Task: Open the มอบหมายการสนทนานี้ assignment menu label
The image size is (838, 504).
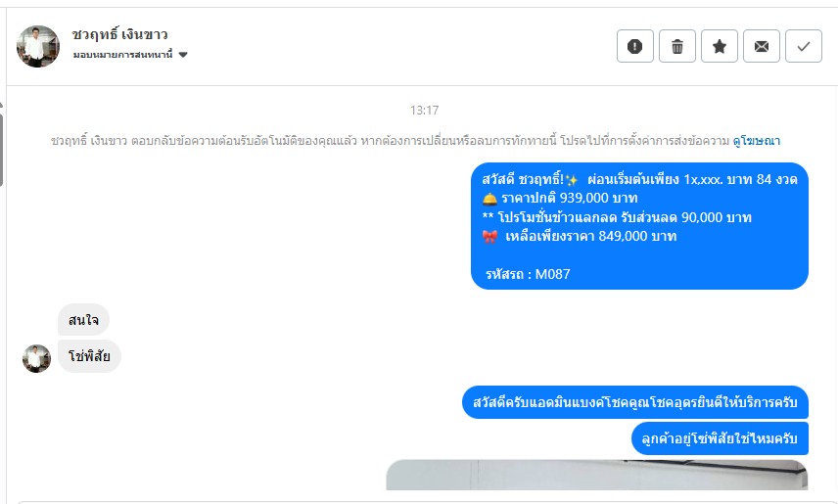Action: [123, 55]
